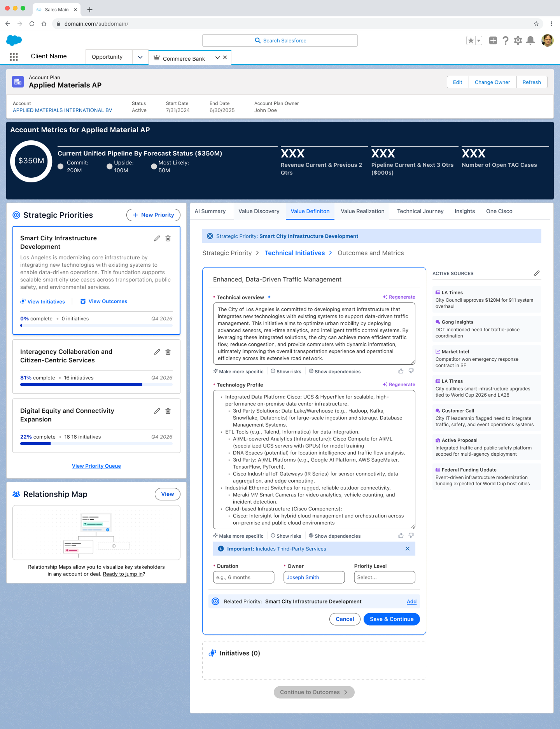Click Show risks under Technical overview
The height and width of the screenshot is (729, 560).
(x=286, y=372)
